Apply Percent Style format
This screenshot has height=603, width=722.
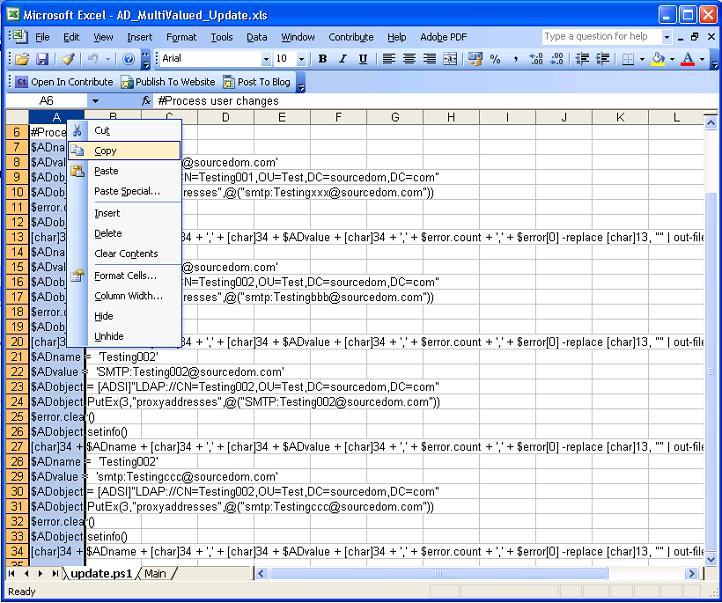point(495,60)
